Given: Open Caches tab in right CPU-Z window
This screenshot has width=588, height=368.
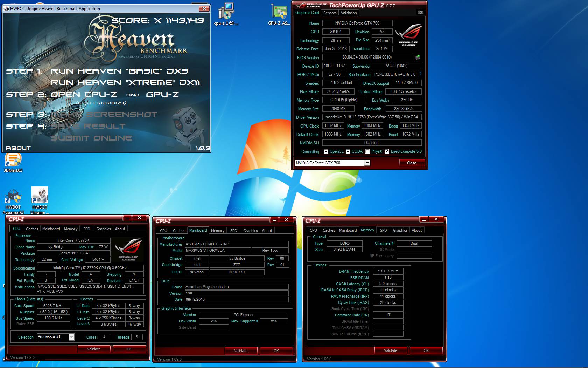Looking at the screenshot, I should click(x=329, y=230).
